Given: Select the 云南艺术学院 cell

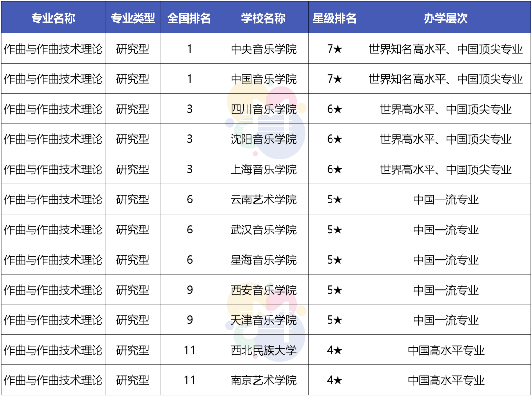Looking at the screenshot, I should click(x=264, y=199).
